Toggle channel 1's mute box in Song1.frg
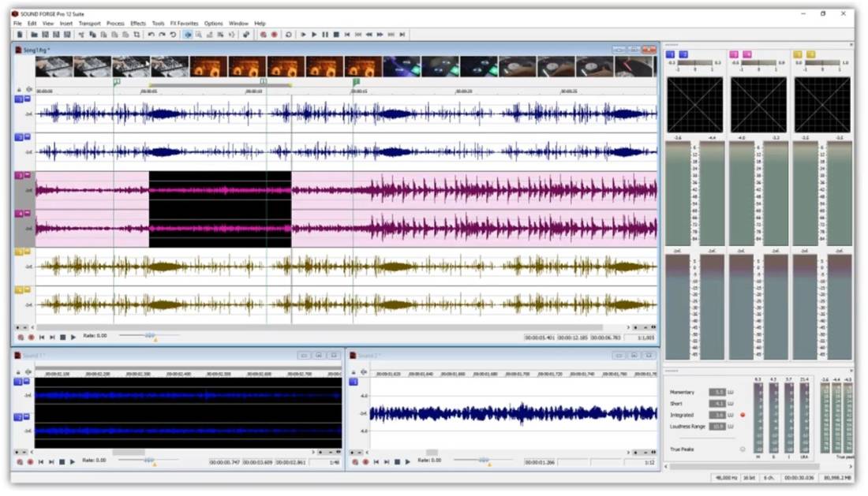 click(28, 99)
